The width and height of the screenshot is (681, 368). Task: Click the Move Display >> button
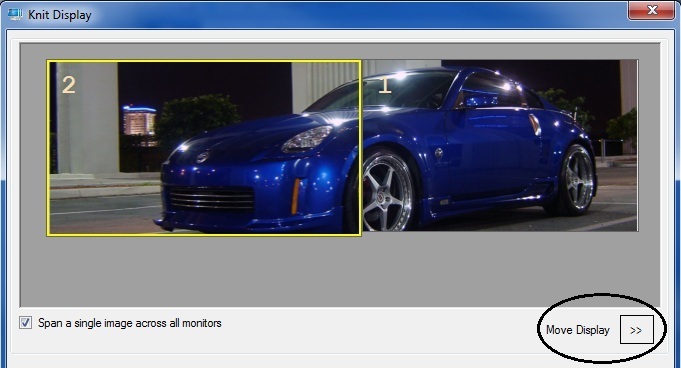coord(636,330)
